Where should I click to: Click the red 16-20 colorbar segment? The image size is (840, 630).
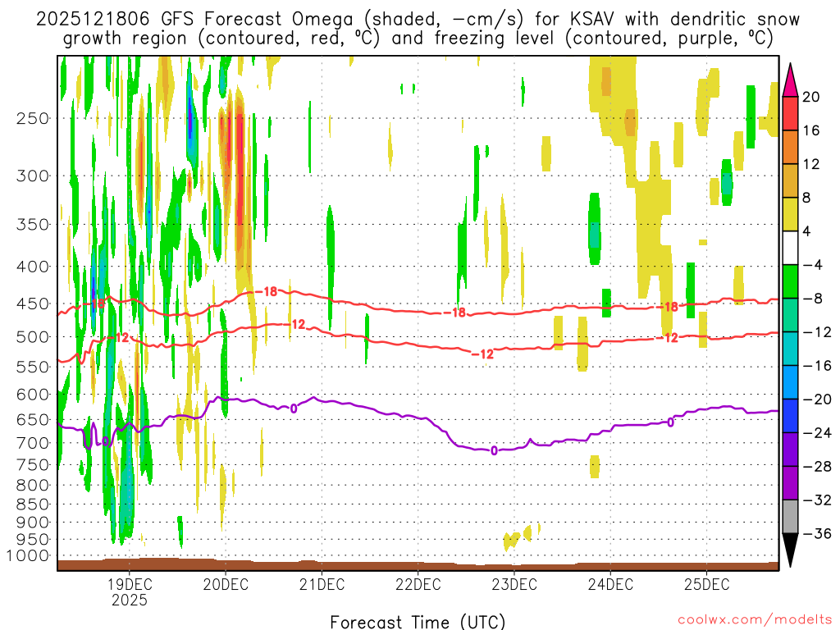coord(790,113)
